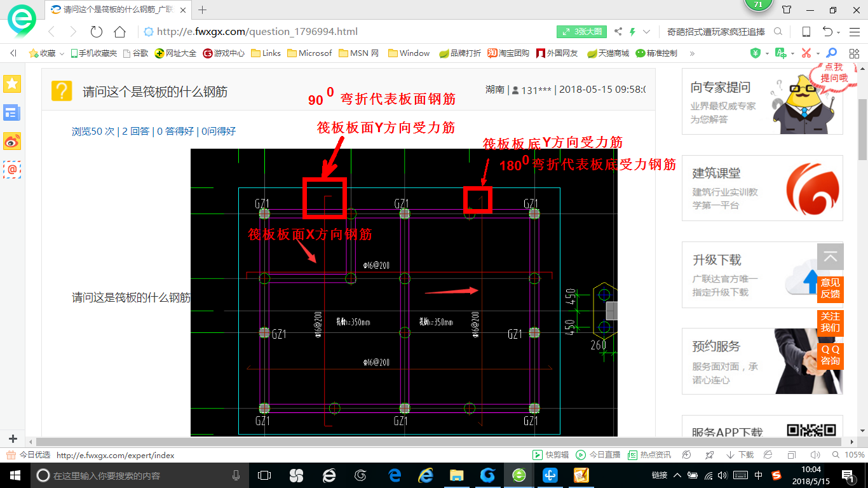This screenshot has width=868, height=488.
Task: Click the browser back arrow
Action: coord(52,32)
